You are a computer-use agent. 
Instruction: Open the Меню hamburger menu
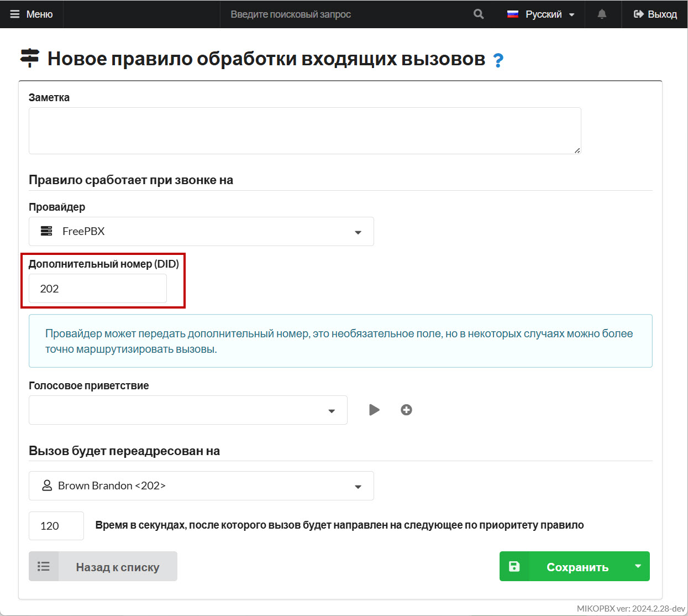coord(31,14)
